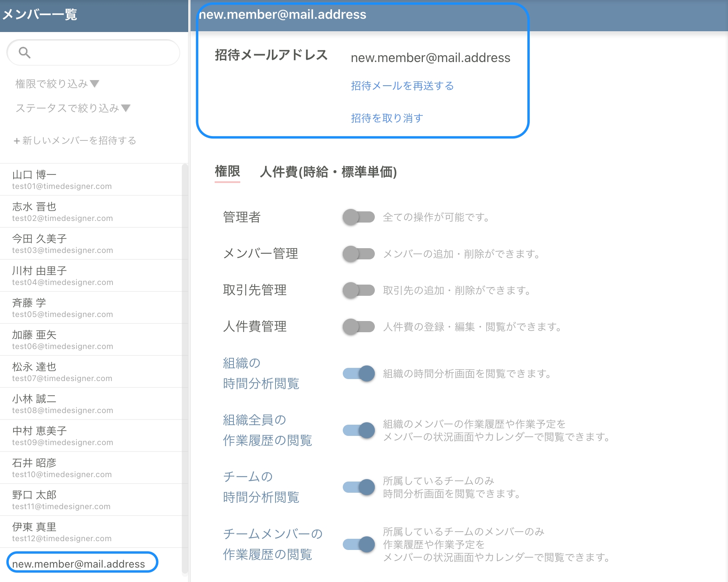Turn off チームメンバーの作業履歴の閲覧 toggle

[x=358, y=544]
